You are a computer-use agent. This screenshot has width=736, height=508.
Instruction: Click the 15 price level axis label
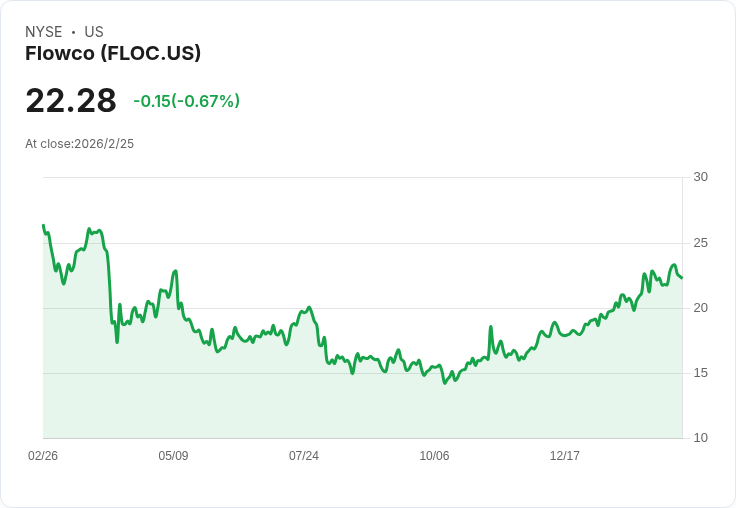click(700, 373)
